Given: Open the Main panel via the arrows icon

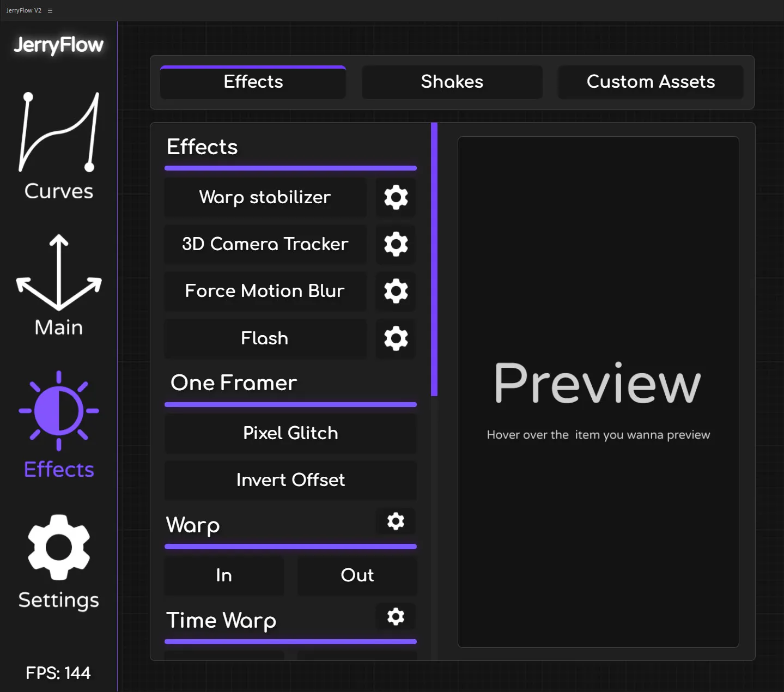Looking at the screenshot, I should (x=58, y=281).
